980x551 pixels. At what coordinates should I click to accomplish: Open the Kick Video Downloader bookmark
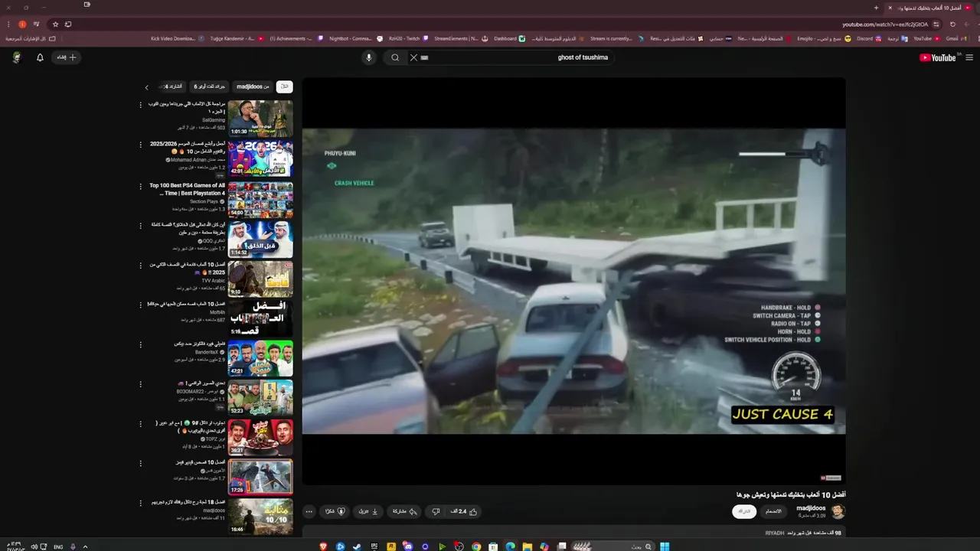(x=177, y=38)
